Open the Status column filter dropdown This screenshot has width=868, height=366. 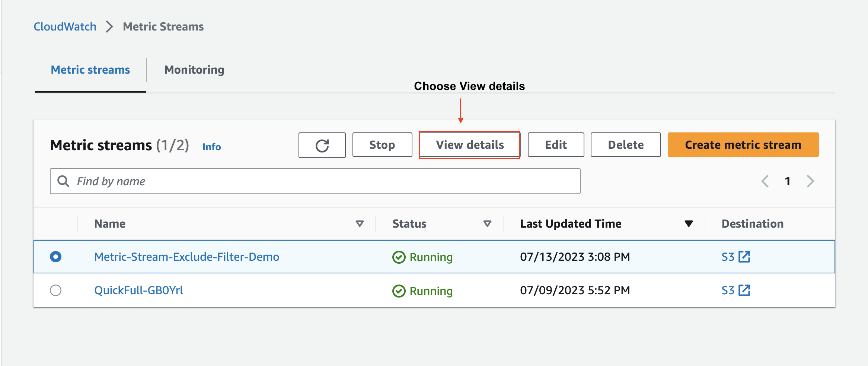pyautogui.click(x=486, y=223)
